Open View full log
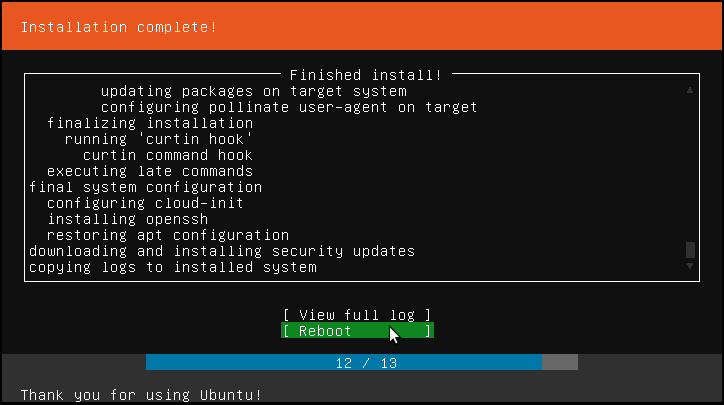Viewport: 724px width, 405px height. coord(357,315)
